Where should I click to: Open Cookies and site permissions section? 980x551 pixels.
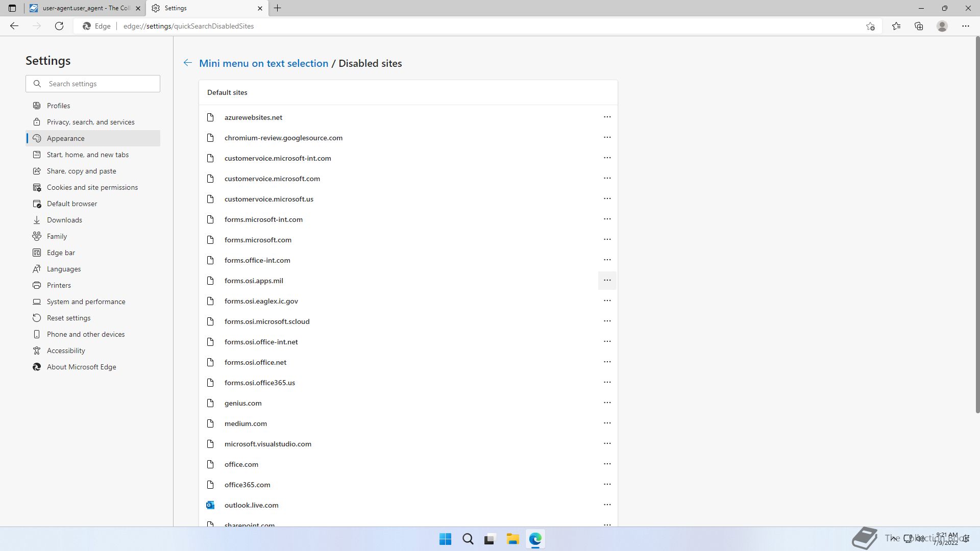(93, 187)
